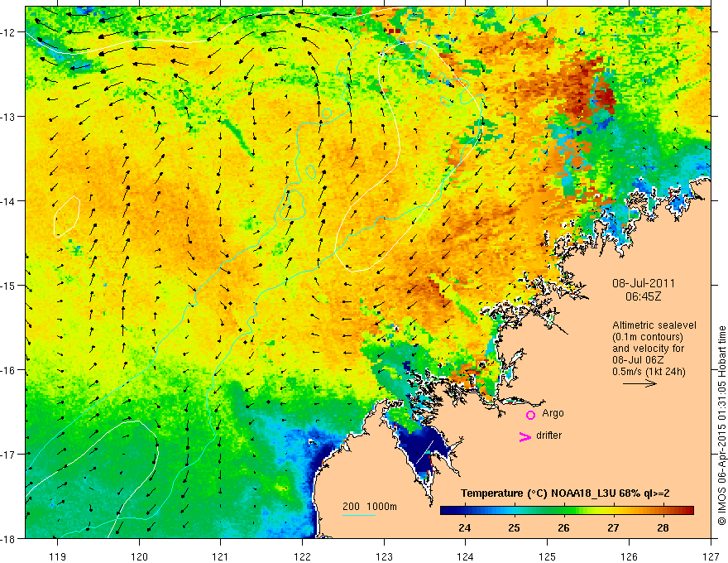Click longitude axis label '126'

(x=629, y=556)
